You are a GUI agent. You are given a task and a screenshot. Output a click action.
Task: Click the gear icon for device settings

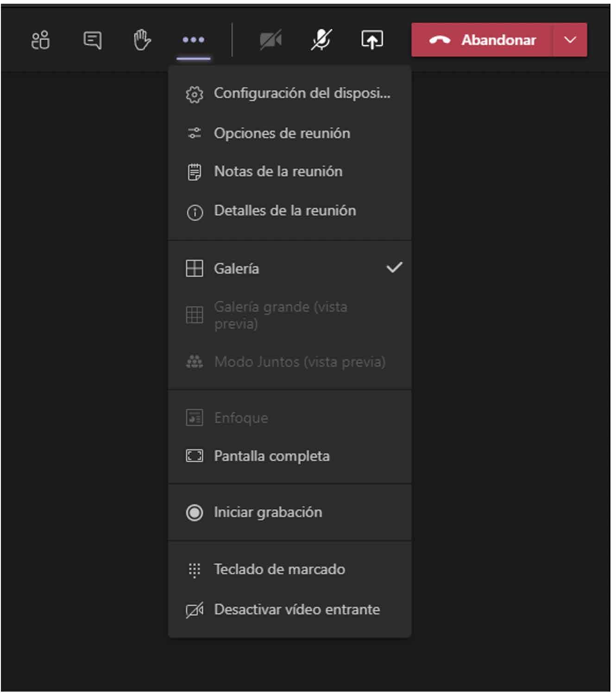(x=195, y=94)
